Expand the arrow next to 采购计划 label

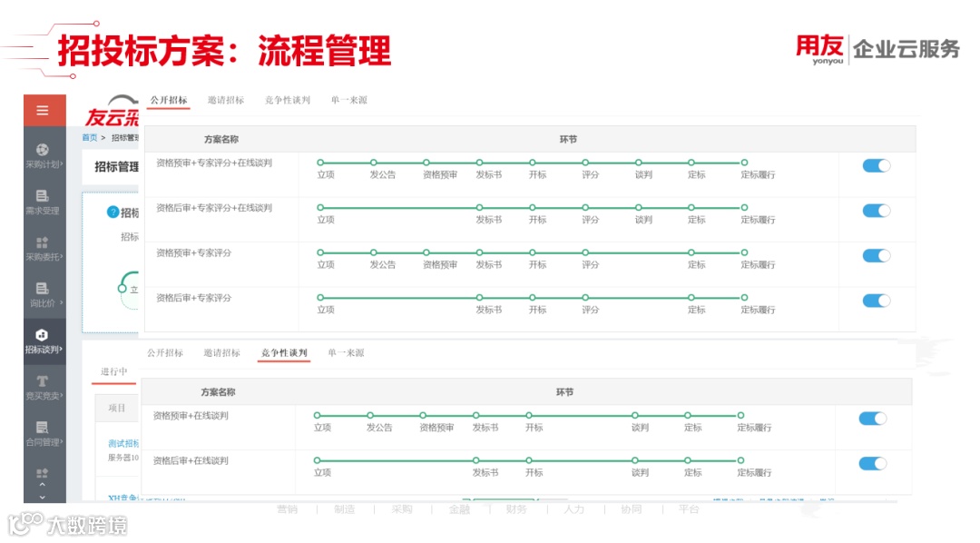(62, 164)
